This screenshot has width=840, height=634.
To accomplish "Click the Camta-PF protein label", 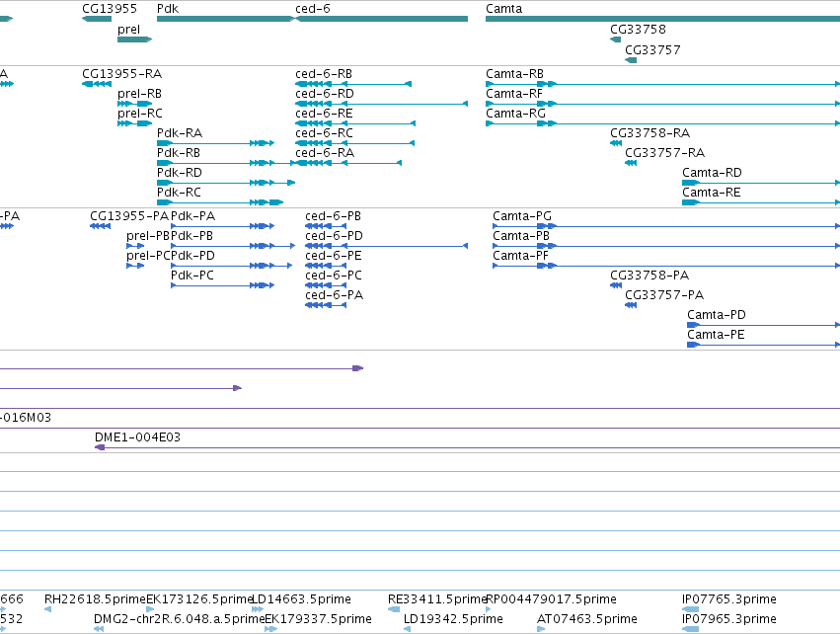I will 521,256.
